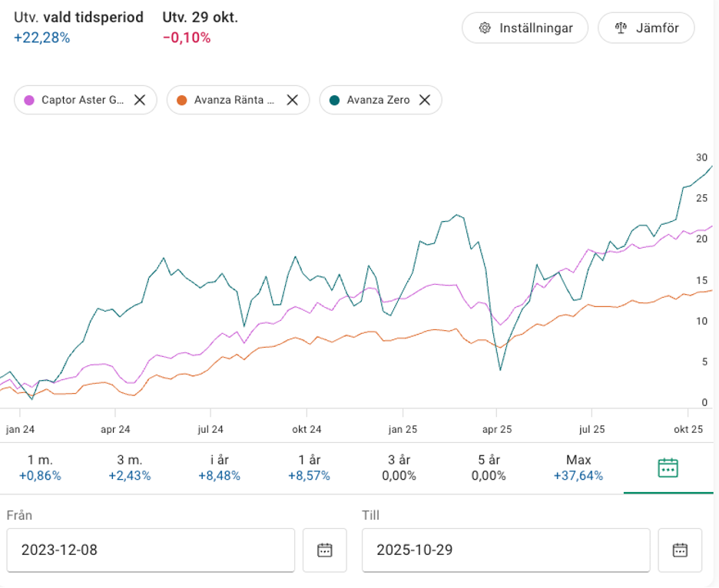Open calendar picker for Till date
719x588 pixels.
pos(680,550)
